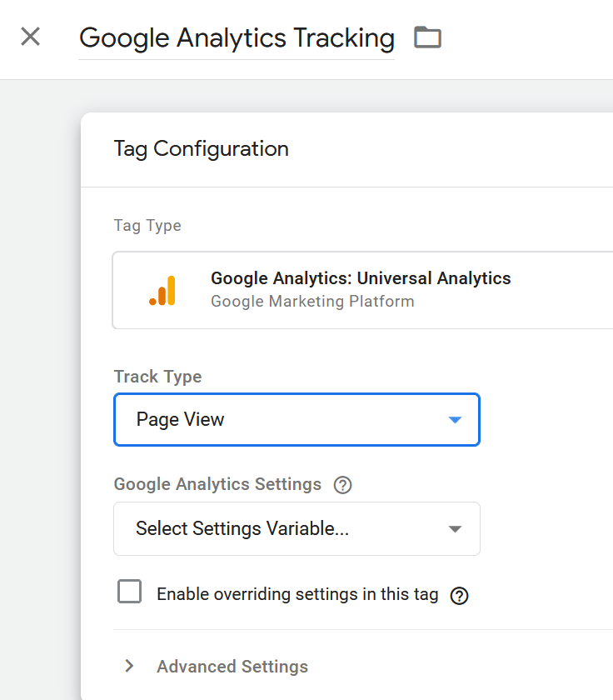Edit the Google Analytics Tracking tag name
Image resolution: width=613 pixels, height=700 pixels.
click(237, 38)
